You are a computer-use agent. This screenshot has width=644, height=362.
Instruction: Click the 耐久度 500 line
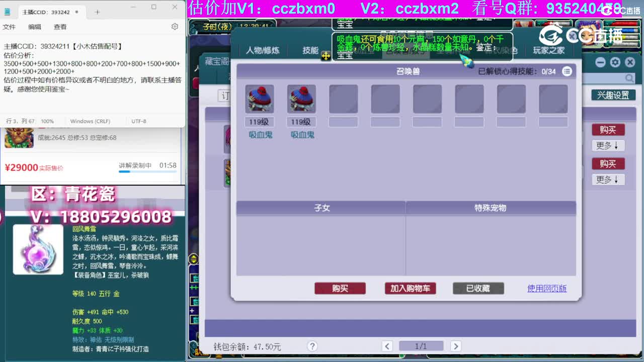tap(87, 321)
